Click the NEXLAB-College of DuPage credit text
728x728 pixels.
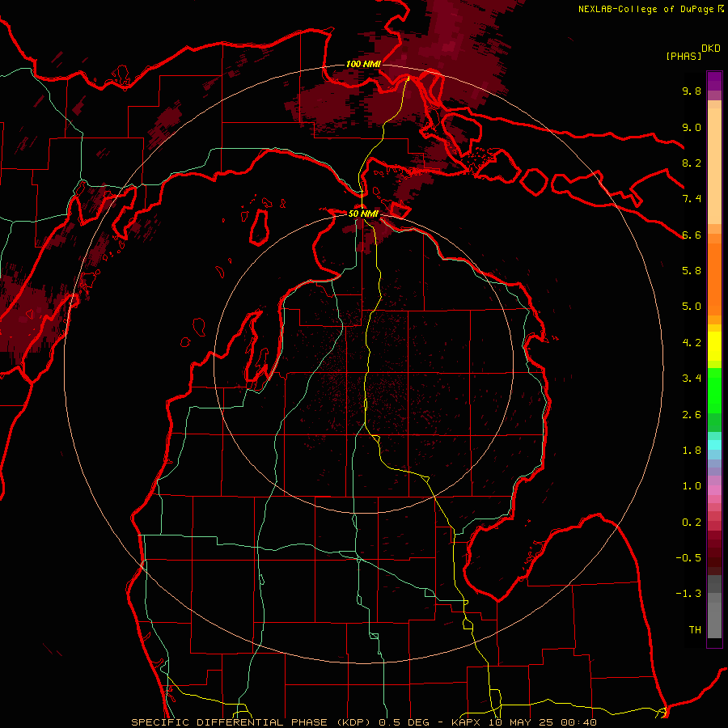[645, 9]
